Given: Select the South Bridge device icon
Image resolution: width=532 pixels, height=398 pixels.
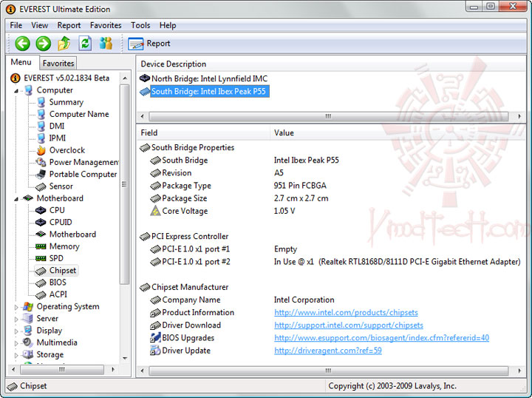Looking at the screenshot, I should coord(145,91).
